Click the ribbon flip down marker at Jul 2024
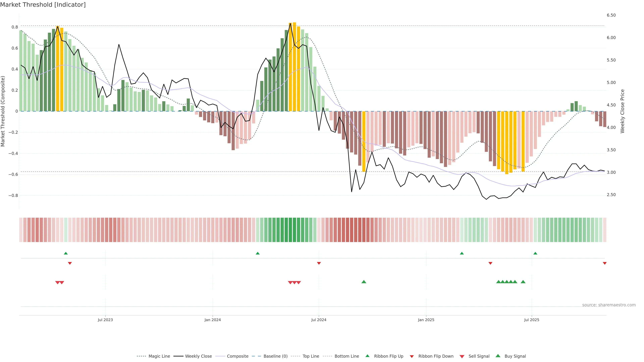The height and width of the screenshot is (362, 644). point(319,263)
